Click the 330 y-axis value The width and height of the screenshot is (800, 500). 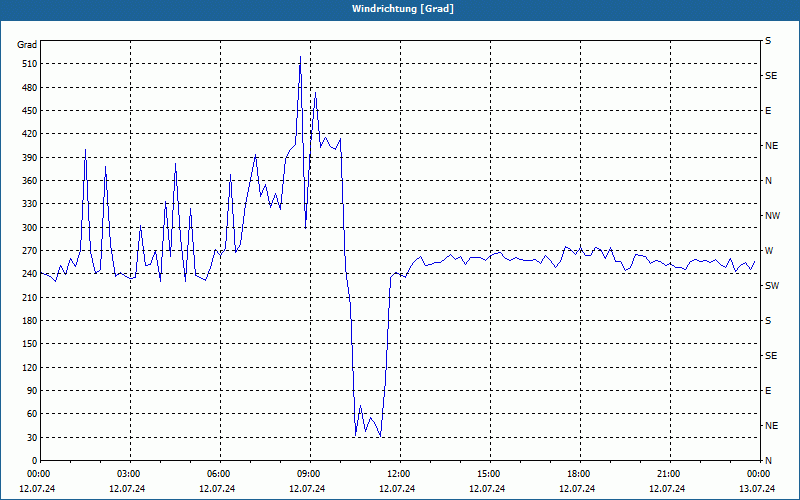click(x=30, y=204)
